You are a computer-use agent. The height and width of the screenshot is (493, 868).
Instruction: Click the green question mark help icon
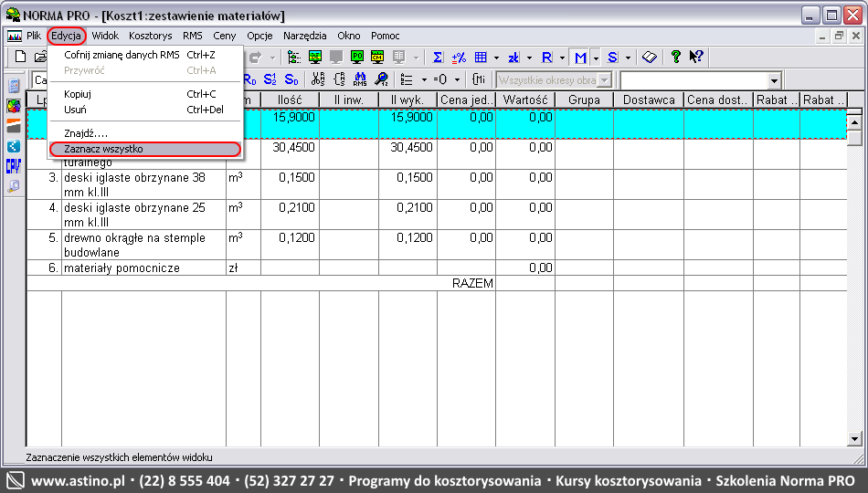[675, 57]
